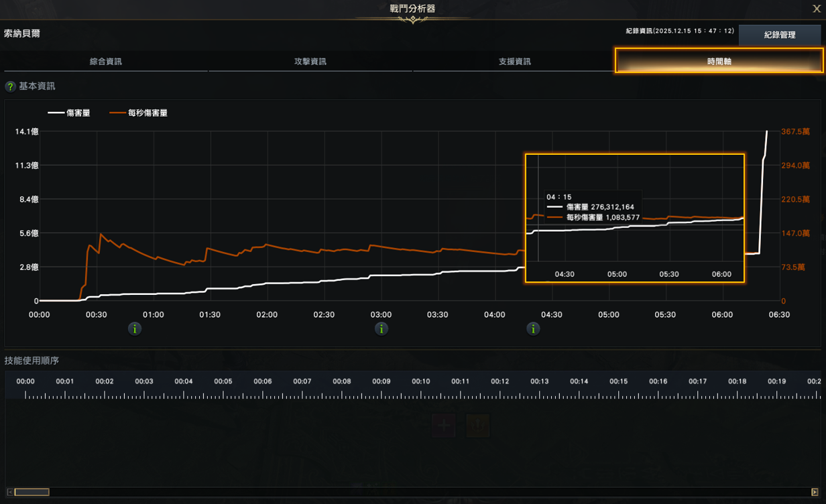The image size is (826, 504).
Task: Click the horizontal scrollbar thumb under the skill timeline
Action: click(32, 492)
